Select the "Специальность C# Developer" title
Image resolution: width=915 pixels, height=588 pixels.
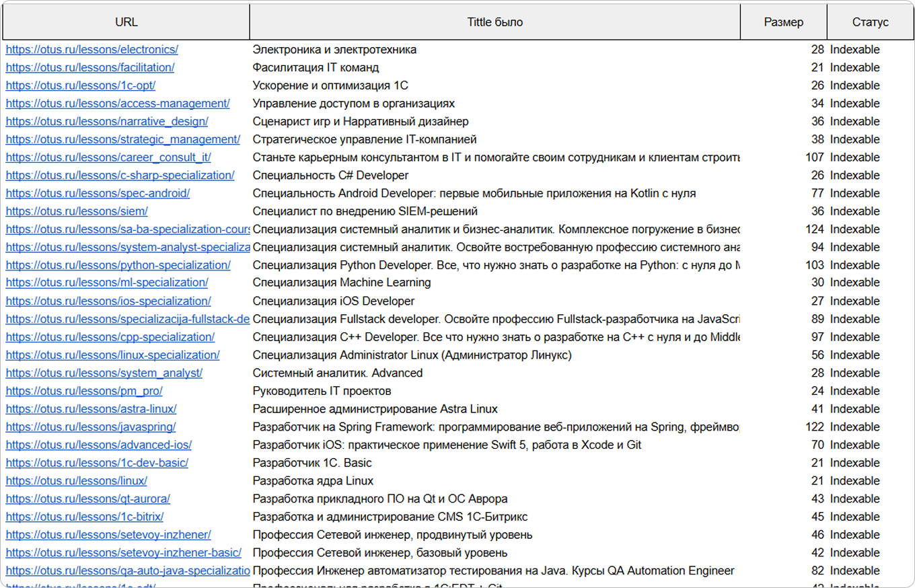coord(330,175)
